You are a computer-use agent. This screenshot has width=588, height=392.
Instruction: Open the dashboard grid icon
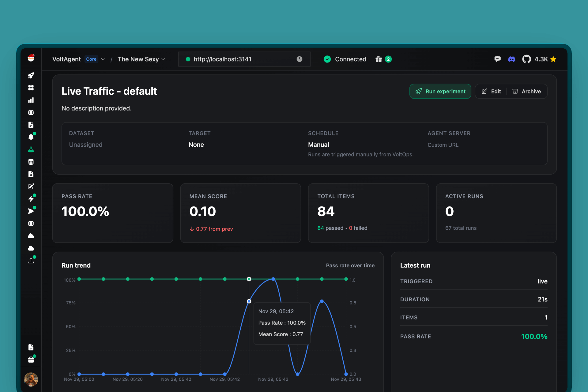click(x=31, y=88)
